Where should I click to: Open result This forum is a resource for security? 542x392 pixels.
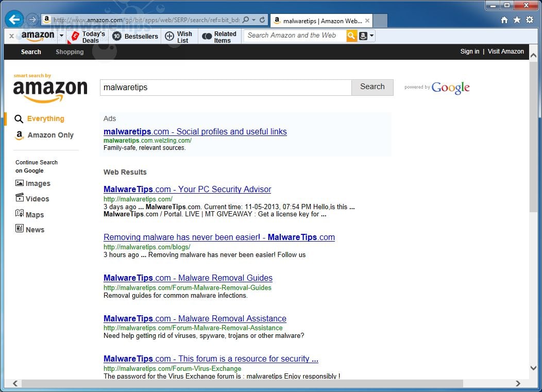point(211,359)
